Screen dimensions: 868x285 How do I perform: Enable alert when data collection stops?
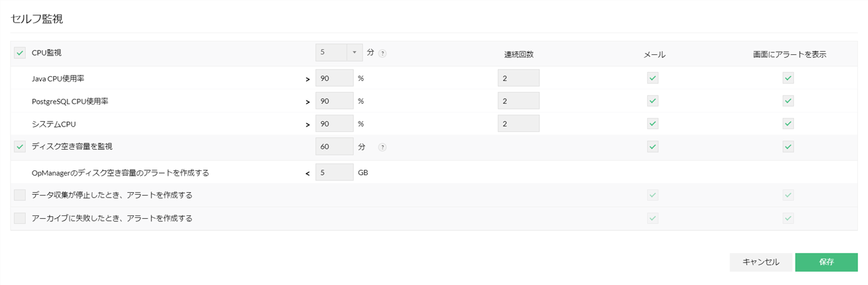click(20, 195)
